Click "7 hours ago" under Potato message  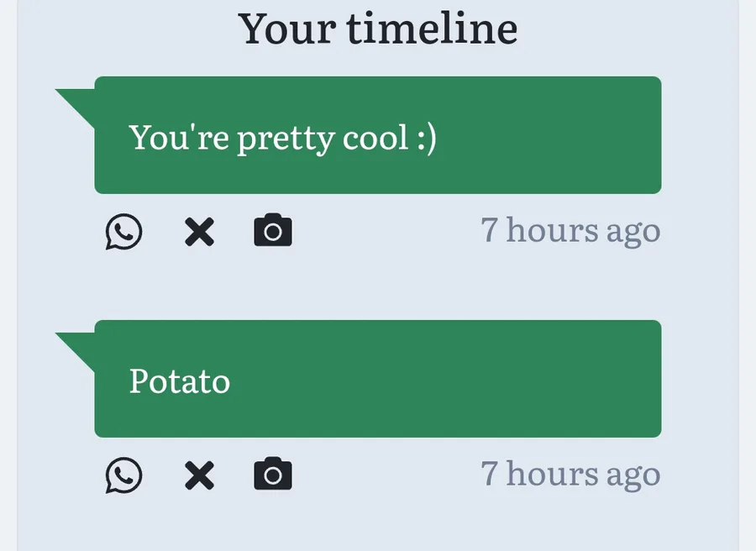click(570, 474)
